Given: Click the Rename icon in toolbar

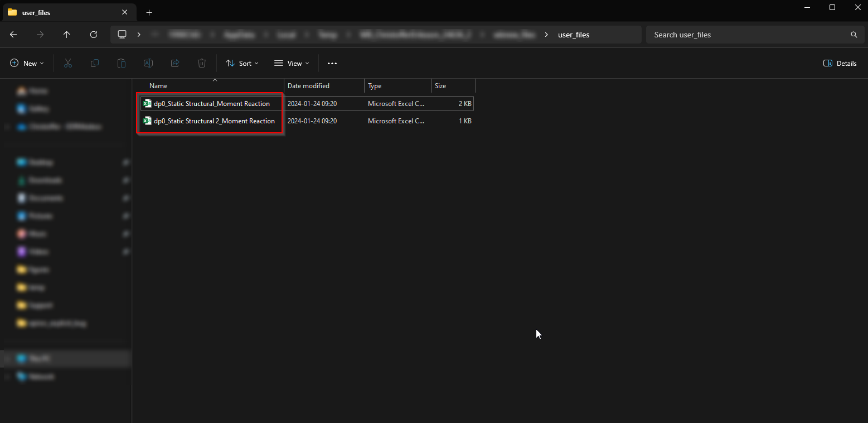Looking at the screenshot, I should click(x=148, y=64).
